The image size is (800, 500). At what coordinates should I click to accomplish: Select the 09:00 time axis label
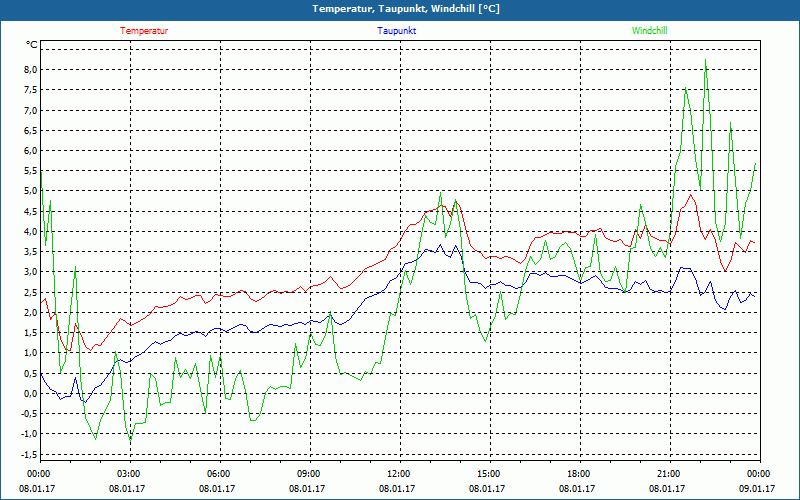point(310,474)
